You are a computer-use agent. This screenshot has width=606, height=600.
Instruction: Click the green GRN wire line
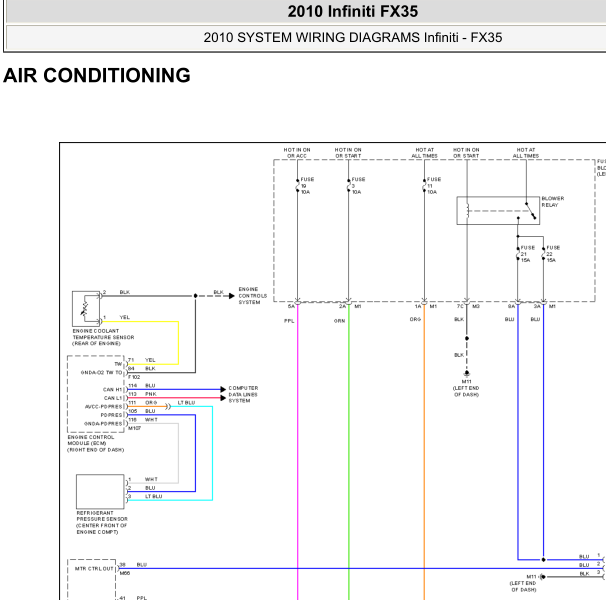(349, 452)
